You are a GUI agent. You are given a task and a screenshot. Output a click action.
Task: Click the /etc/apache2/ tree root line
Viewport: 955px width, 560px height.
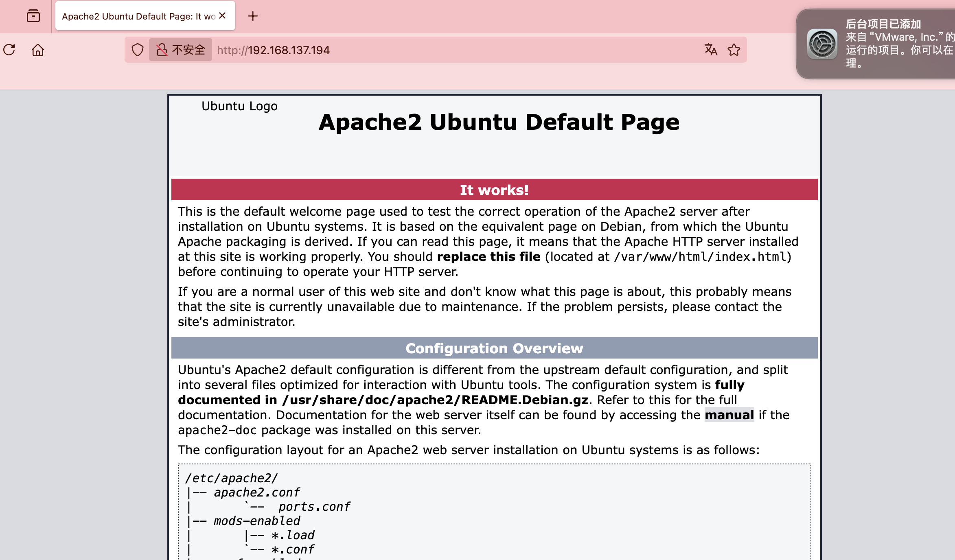point(231,478)
